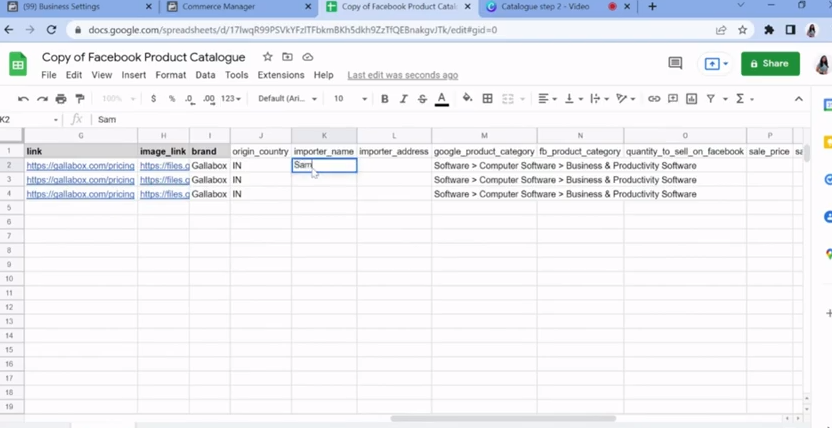Create a filter icon
832x428 pixels.
tap(710, 99)
